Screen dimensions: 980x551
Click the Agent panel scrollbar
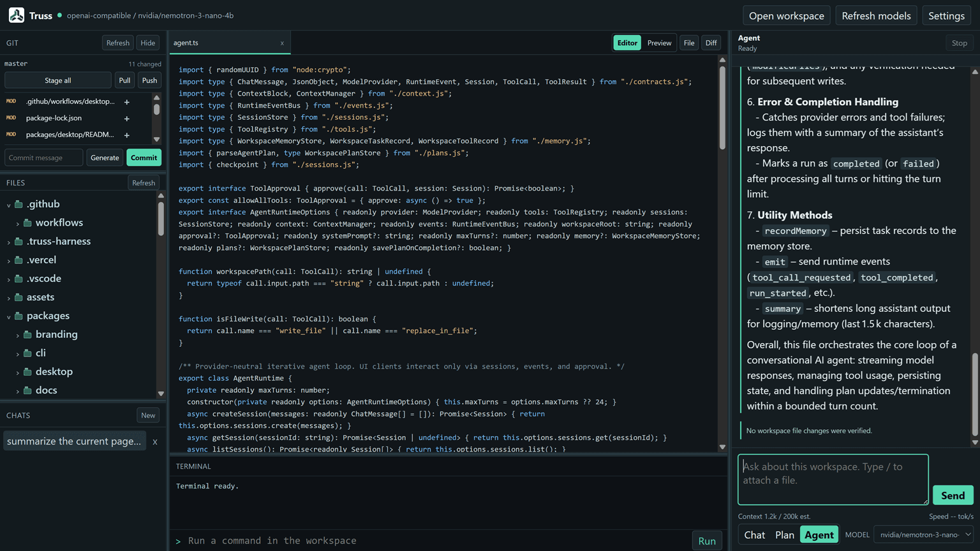click(x=975, y=394)
